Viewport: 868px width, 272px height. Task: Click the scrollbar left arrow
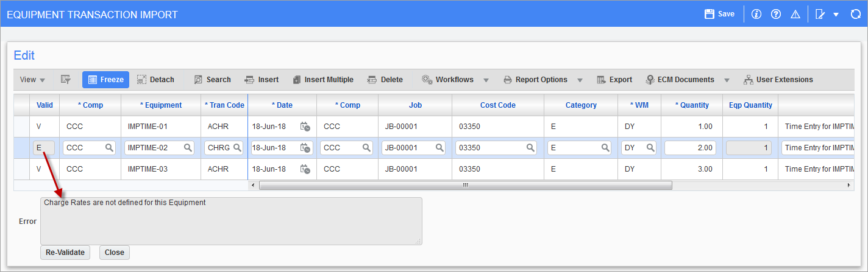coord(253,185)
